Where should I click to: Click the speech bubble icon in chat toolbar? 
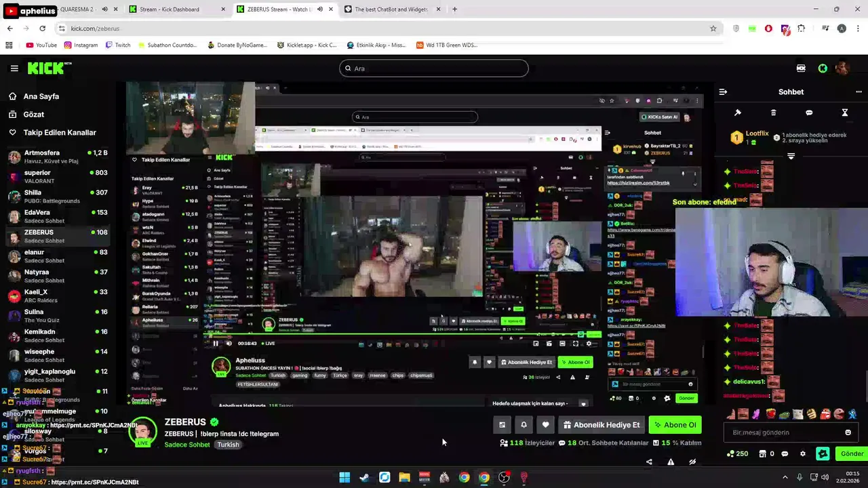pos(809,113)
